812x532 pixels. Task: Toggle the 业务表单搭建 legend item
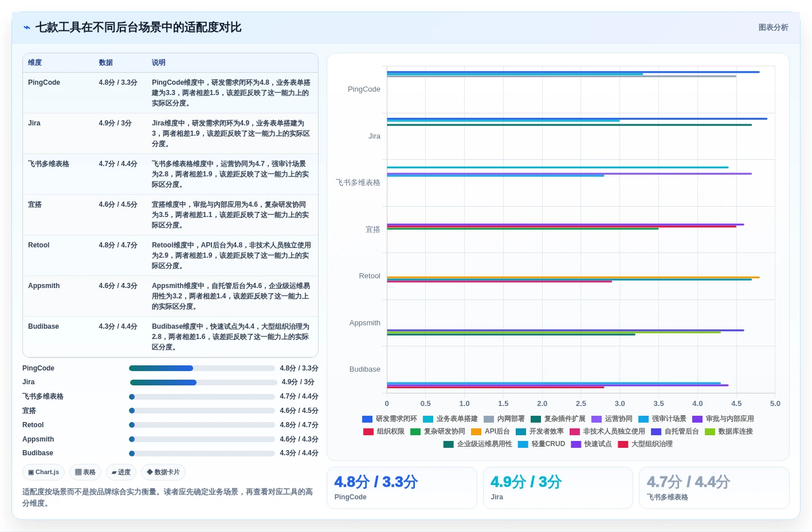point(450,419)
